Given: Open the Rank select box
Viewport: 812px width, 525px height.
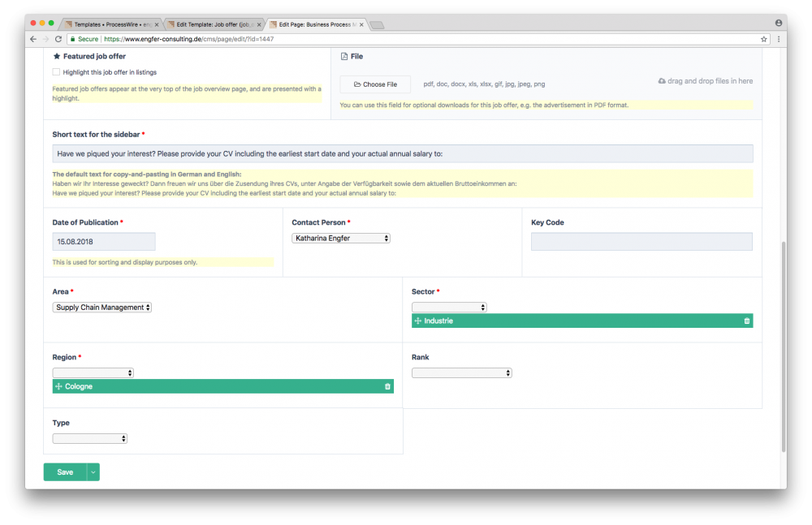Looking at the screenshot, I should pos(461,373).
